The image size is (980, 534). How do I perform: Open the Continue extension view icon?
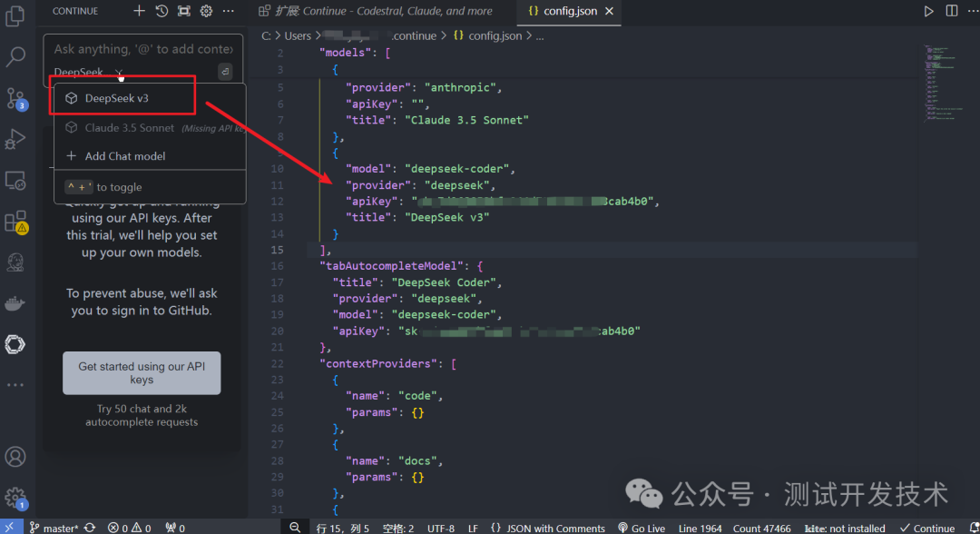pyautogui.click(x=15, y=344)
